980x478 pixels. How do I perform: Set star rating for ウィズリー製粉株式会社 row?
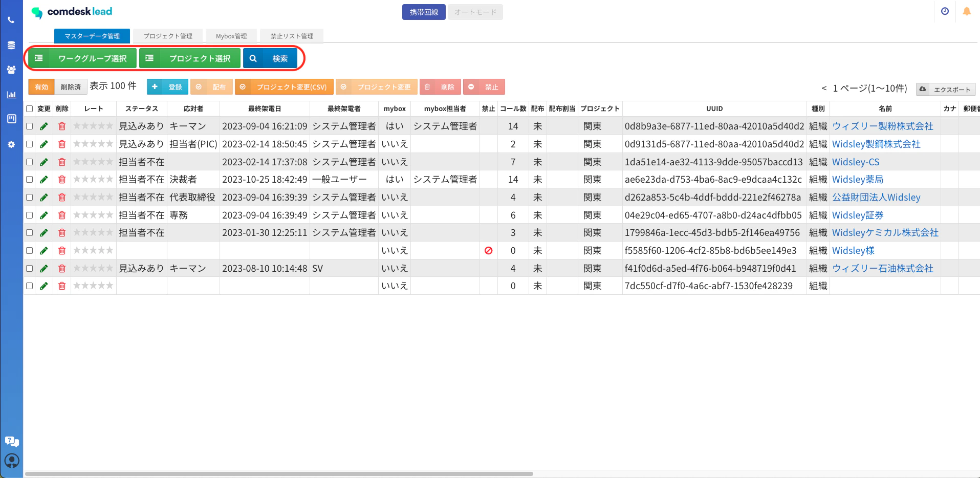click(x=93, y=126)
